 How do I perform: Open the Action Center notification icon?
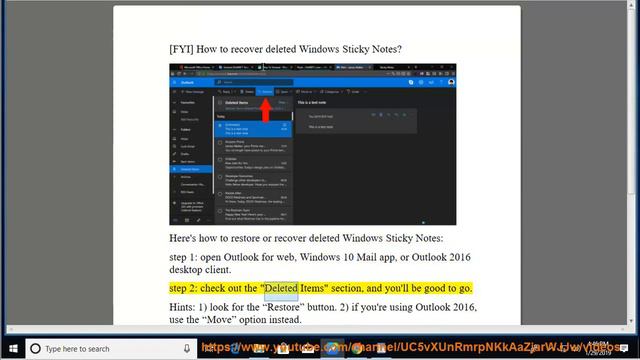[x=624, y=348]
